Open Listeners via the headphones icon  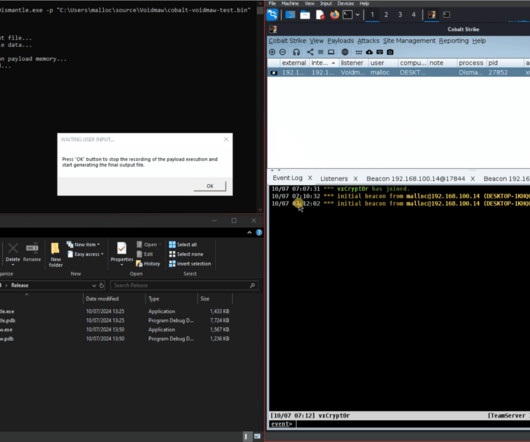click(x=296, y=52)
